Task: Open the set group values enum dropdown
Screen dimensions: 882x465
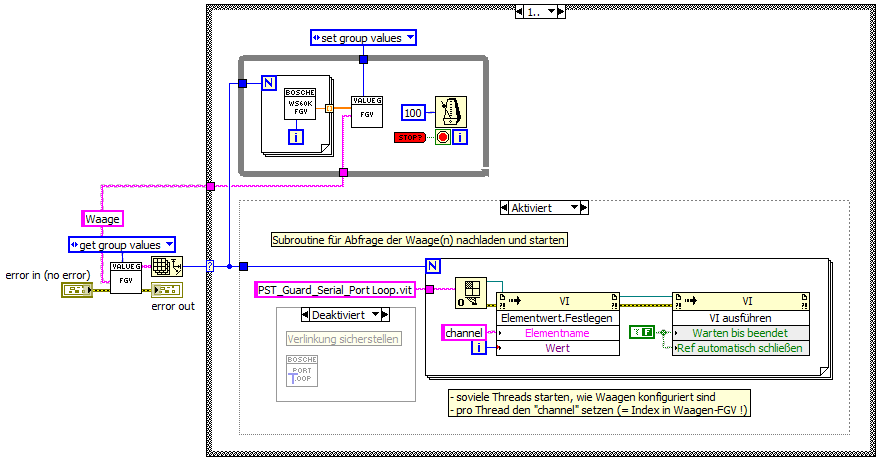Action: pyautogui.click(x=411, y=38)
